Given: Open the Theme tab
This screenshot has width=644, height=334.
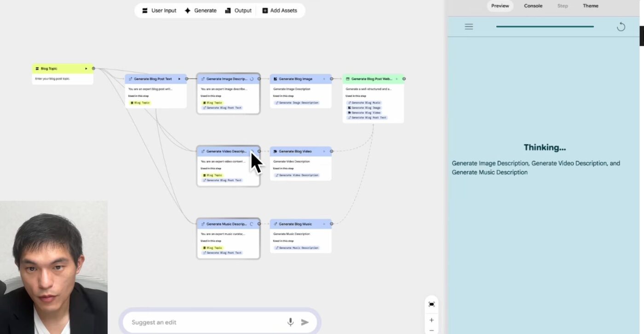Looking at the screenshot, I should [x=590, y=6].
